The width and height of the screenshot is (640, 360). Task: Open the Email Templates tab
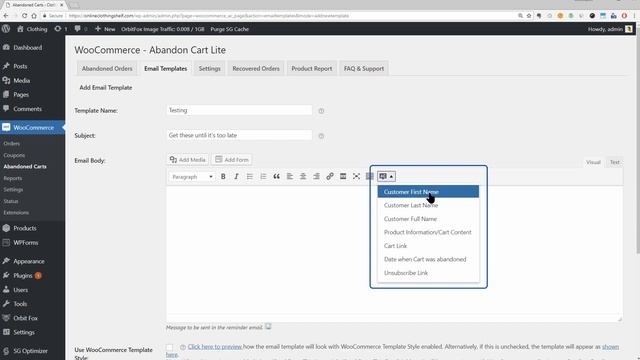coord(165,69)
